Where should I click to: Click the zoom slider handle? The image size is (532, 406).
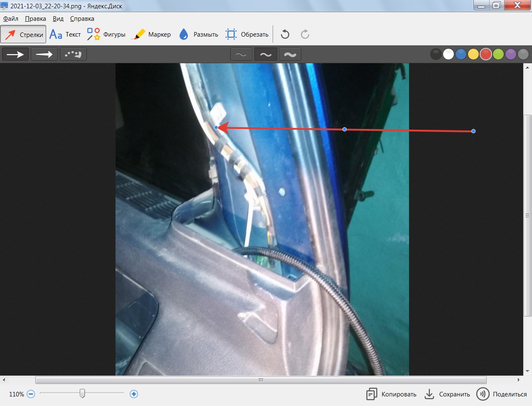(x=82, y=393)
